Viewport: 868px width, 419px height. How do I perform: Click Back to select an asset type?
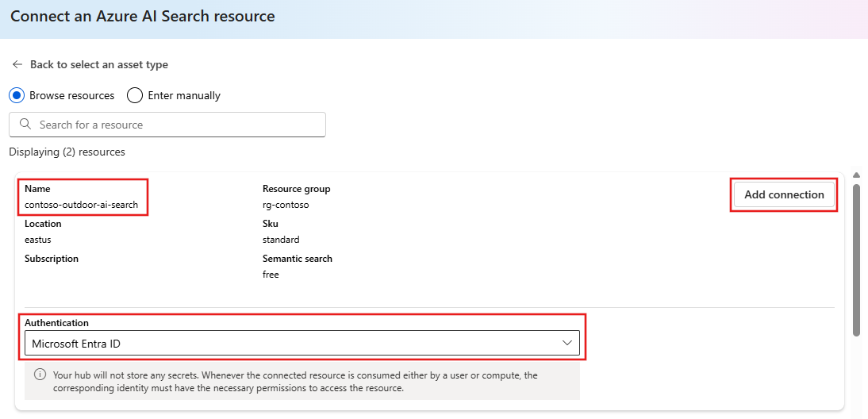[x=99, y=65]
